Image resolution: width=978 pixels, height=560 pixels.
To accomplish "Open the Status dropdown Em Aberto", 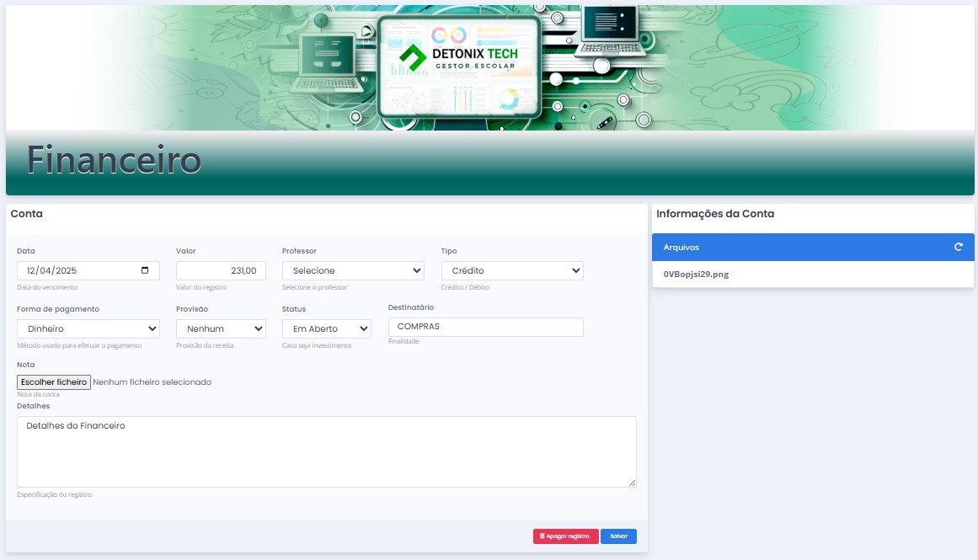I will click(326, 328).
